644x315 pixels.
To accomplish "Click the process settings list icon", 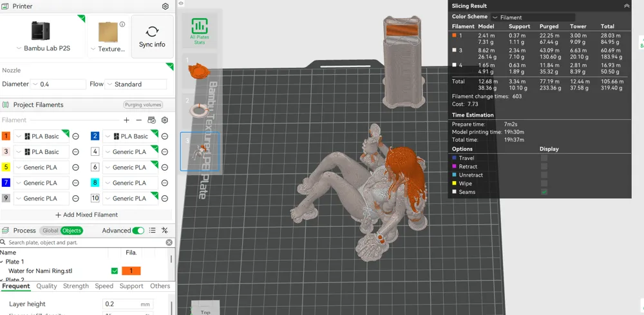I will pyautogui.click(x=153, y=231).
